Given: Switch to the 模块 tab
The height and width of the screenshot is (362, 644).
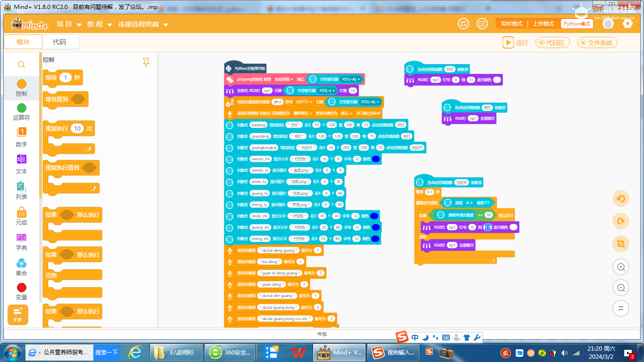Looking at the screenshot, I should coord(23,42).
